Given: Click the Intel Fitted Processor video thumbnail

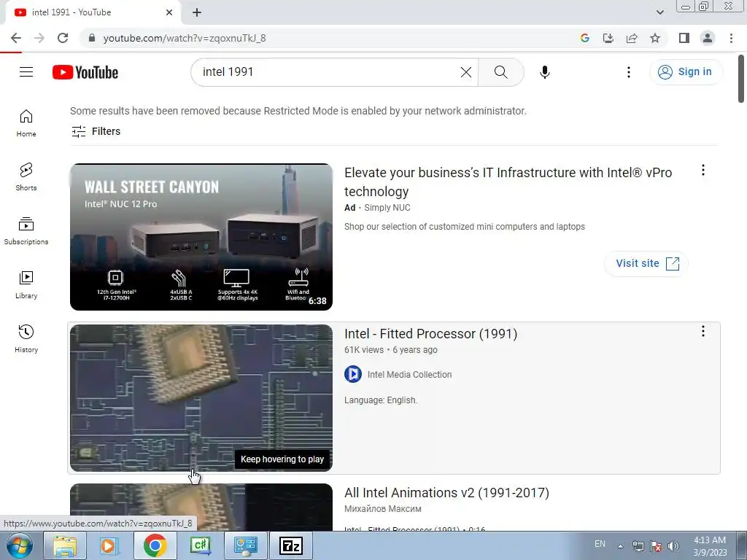Looking at the screenshot, I should tap(201, 398).
